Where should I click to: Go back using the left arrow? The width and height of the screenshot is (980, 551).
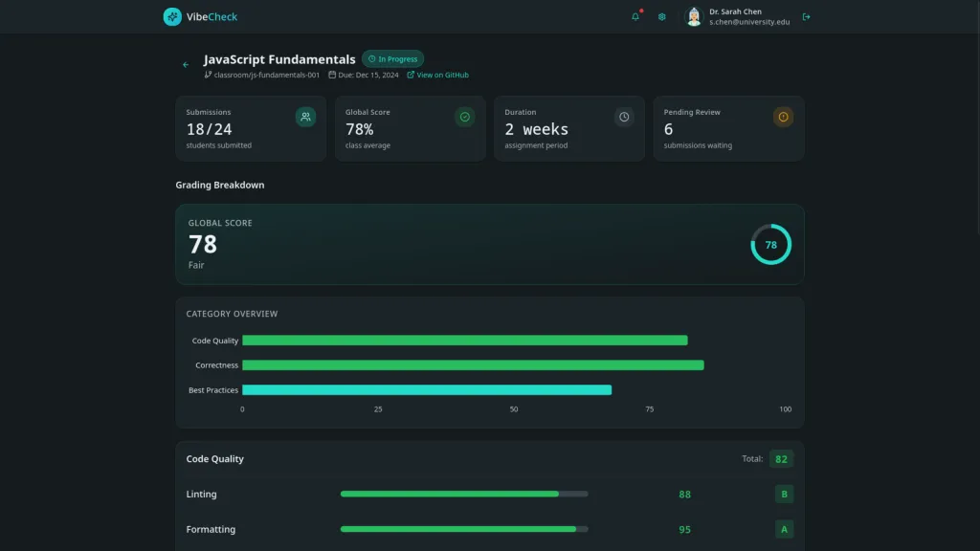click(186, 65)
